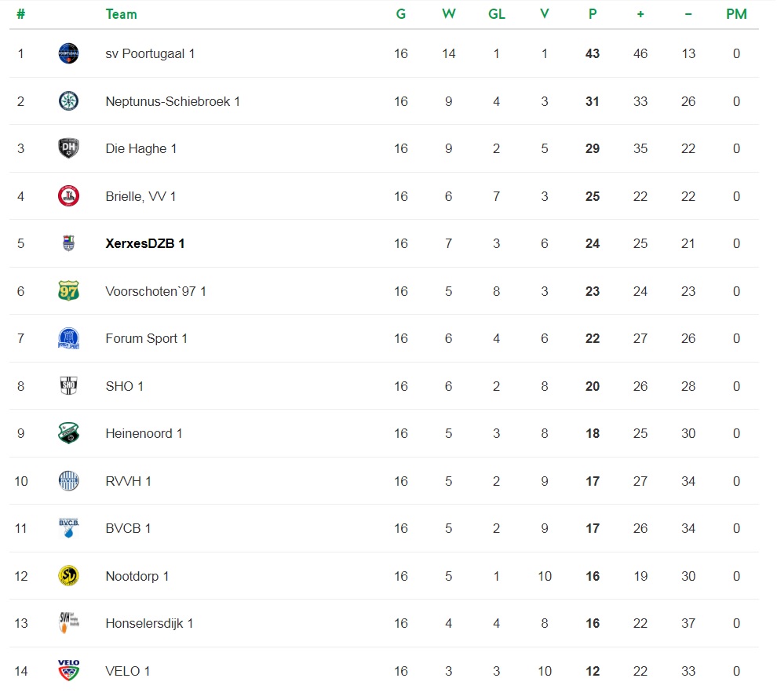The height and width of the screenshot is (700, 777).
Task: Open the Die Haghe DH shield logo
Action: [x=68, y=148]
